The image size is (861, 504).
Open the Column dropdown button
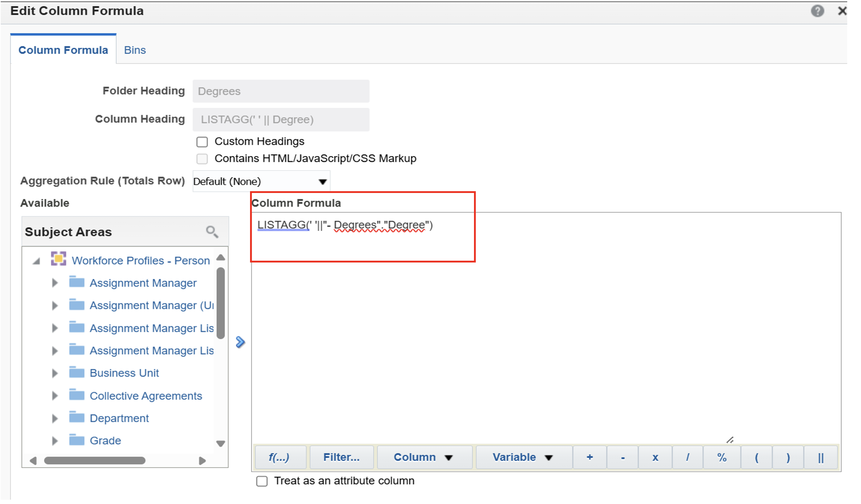423,457
